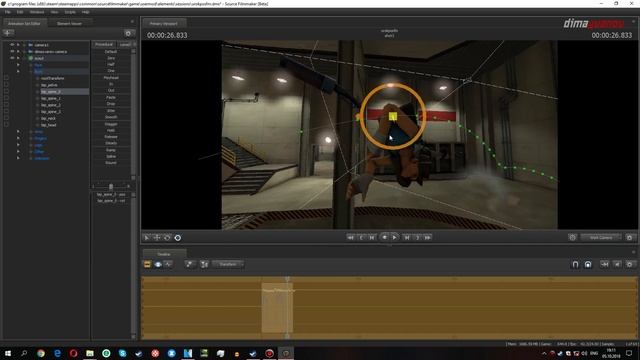Open the Edit menu

click(20, 12)
